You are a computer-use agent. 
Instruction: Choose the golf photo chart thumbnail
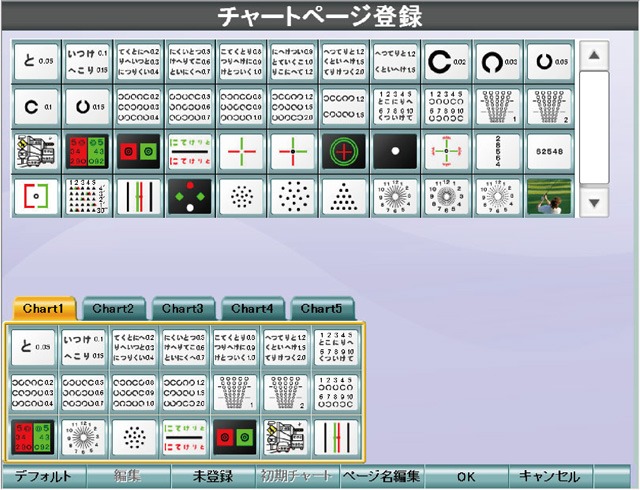click(x=549, y=196)
